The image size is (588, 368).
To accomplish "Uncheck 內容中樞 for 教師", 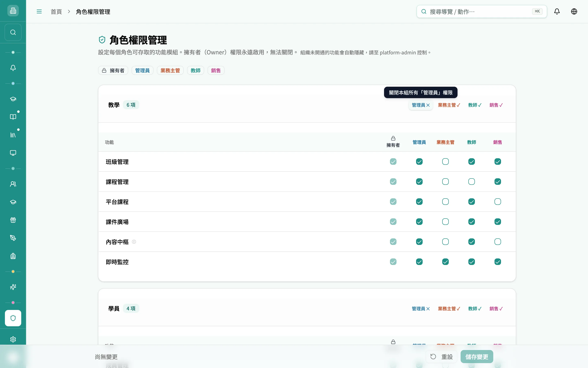I will point(471,242).
